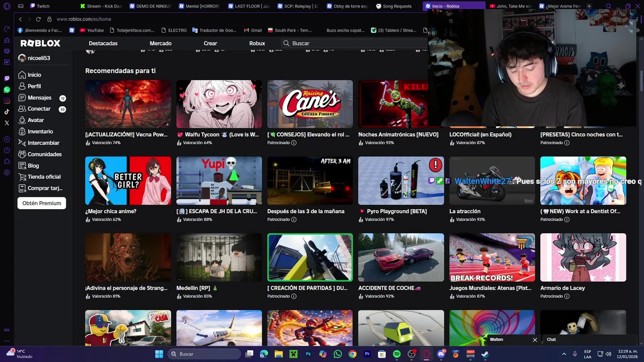
Task: Go back in browser history
Action: click(20, 19)
